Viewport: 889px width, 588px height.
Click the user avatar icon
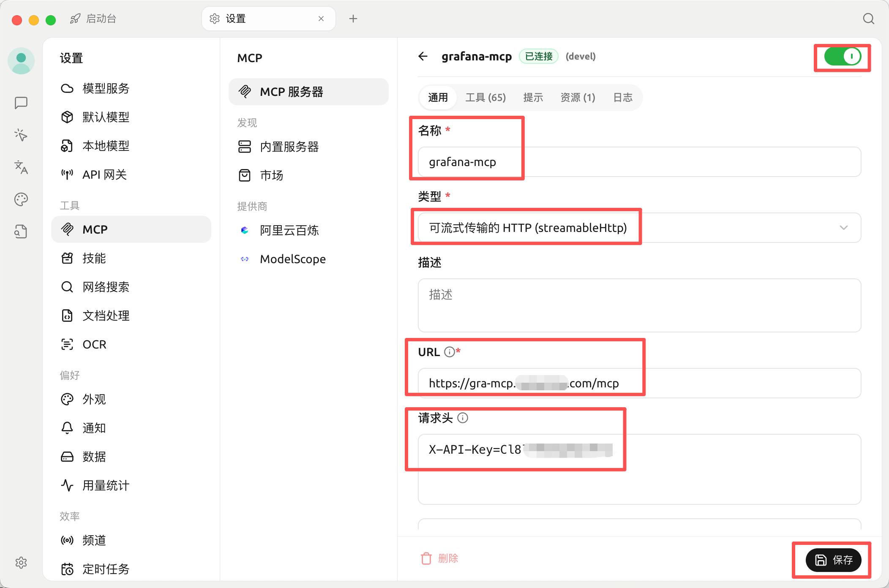point(21,61)
